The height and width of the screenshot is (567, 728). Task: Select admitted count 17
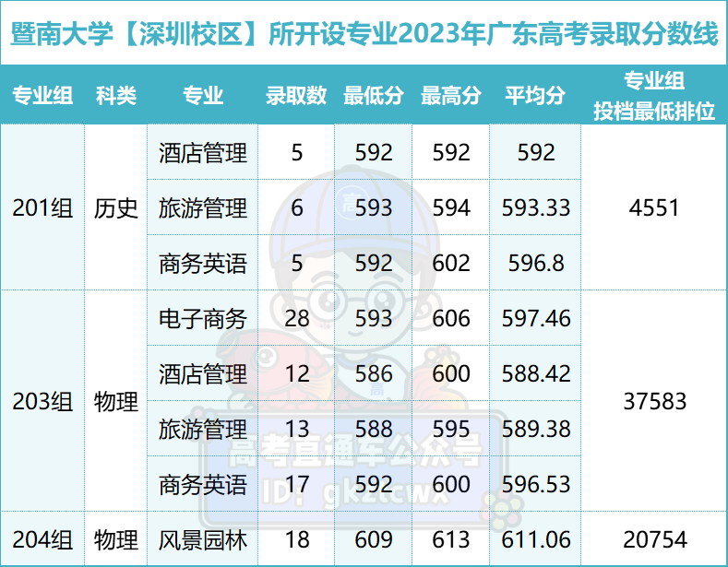[297, 484]
